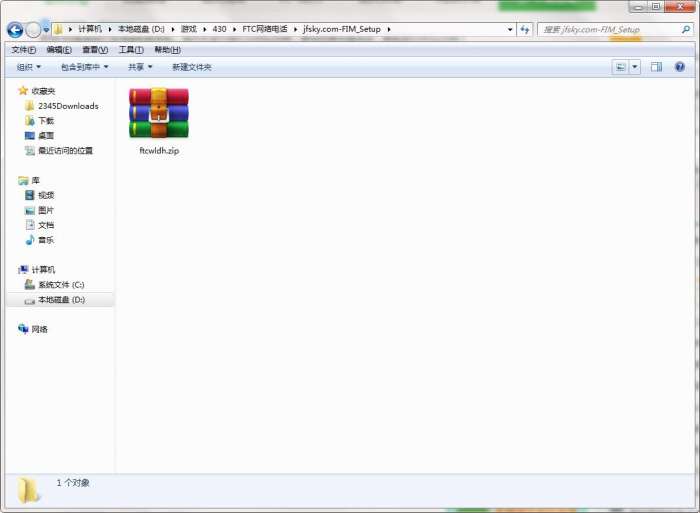Image resolution: width=700 pixels, height=513 pixels.
Task: Select the jfsky.com-FIM_Setup breadcrumb segment
Action: pyautogui.click(x=342, y=29)
